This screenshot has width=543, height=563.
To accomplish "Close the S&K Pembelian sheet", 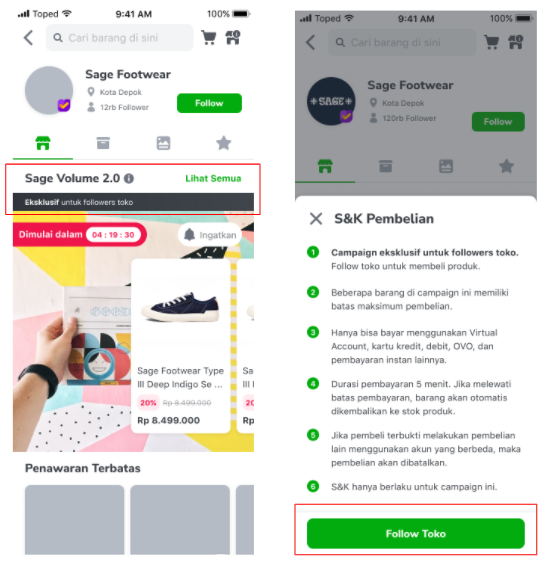I will [x=316, y=218].
